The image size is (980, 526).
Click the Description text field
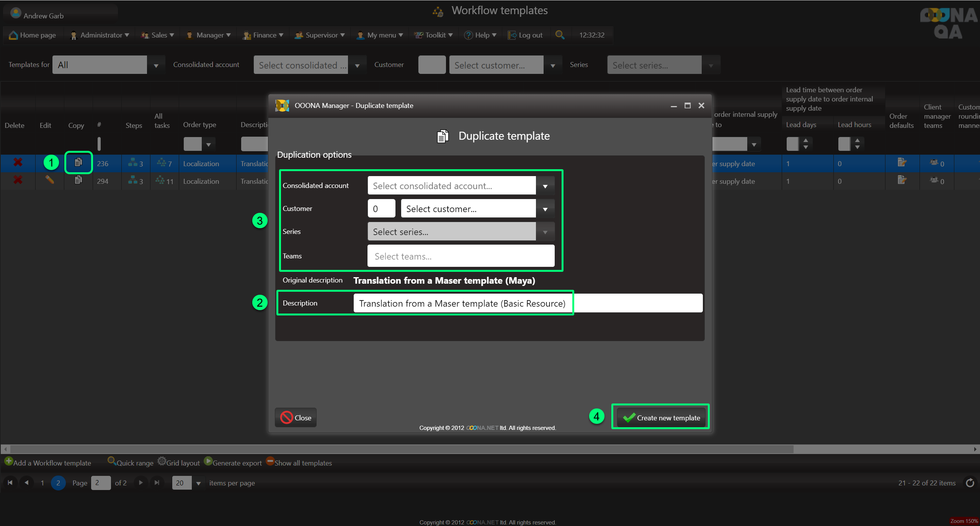528,303
